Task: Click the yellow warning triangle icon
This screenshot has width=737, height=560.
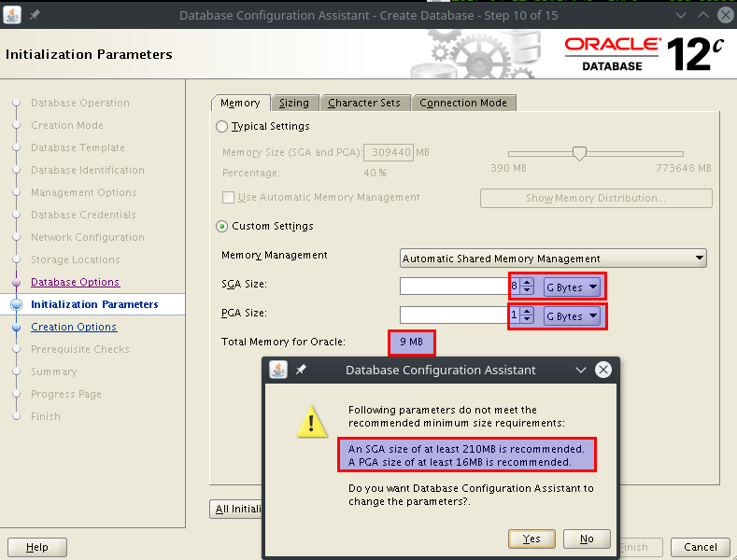Action: coord(312,422)
